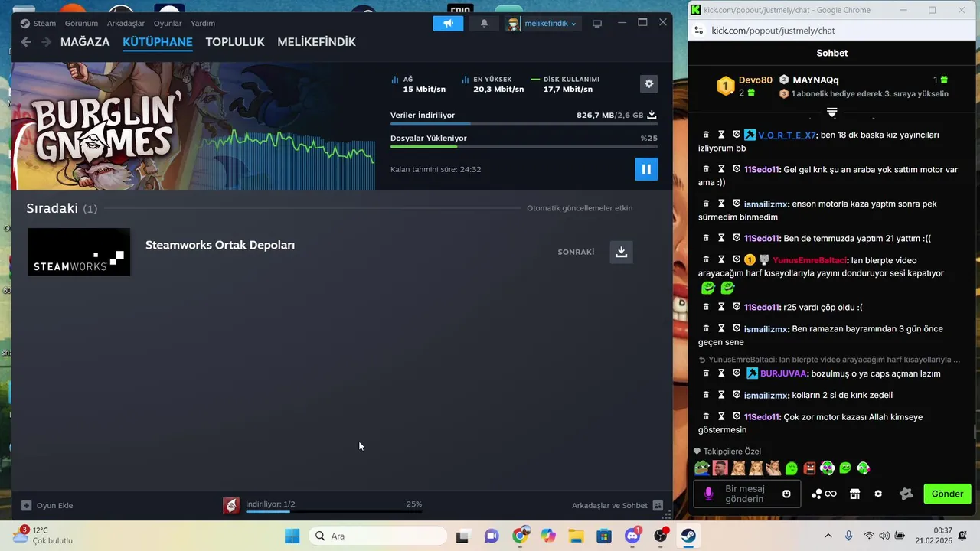Click melikefindik profile avatar in Steam
Viewport: 980px width, 551px height.
click(x=513, y=24)
